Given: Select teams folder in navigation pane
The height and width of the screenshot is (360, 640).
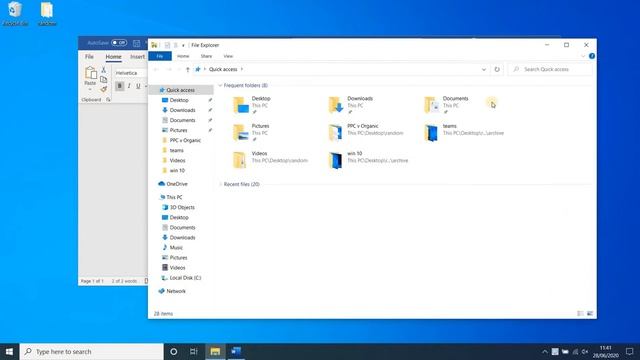Looking at the screenshot, I should [x=176, y=150].
